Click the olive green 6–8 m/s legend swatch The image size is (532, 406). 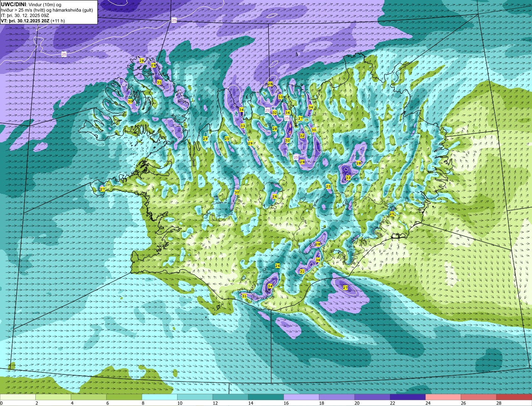click(x=124, y=397)
